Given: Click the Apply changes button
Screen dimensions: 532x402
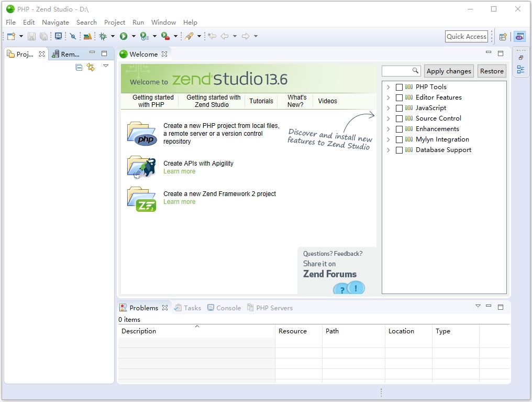Looking at the screenshot, I should [448, 71].
